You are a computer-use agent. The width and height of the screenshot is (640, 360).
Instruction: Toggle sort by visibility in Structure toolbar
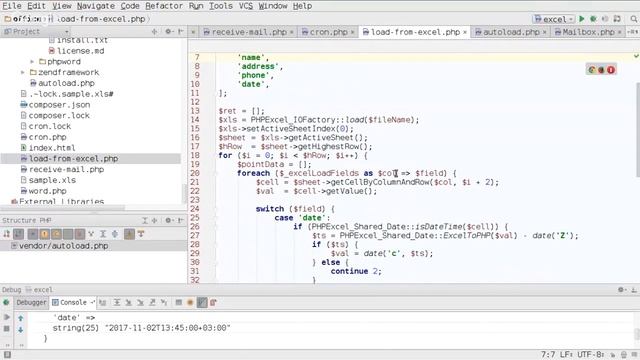pos(7,234)
